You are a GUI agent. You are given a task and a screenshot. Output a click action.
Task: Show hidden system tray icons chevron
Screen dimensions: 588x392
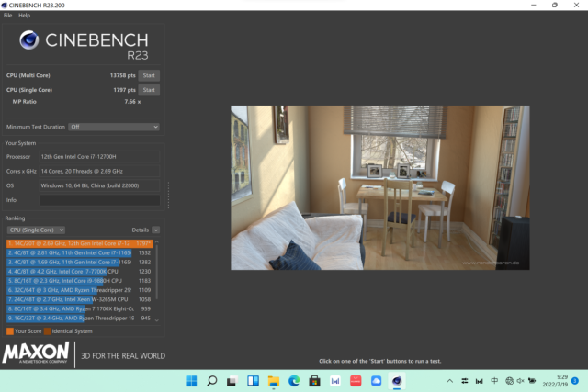pyautogui.click(x=449, y=381)
